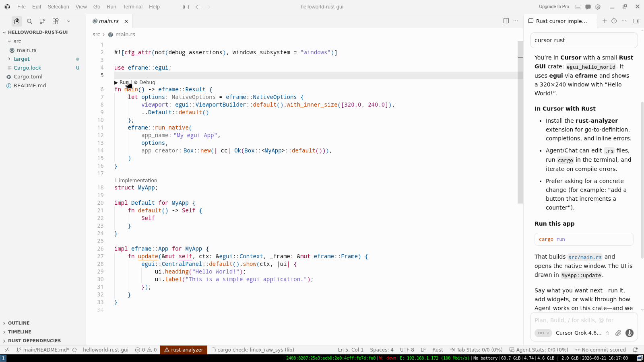Screen dimensions: 644x362
Task: Change language mode from Rust
Action: tap(438, 350)
